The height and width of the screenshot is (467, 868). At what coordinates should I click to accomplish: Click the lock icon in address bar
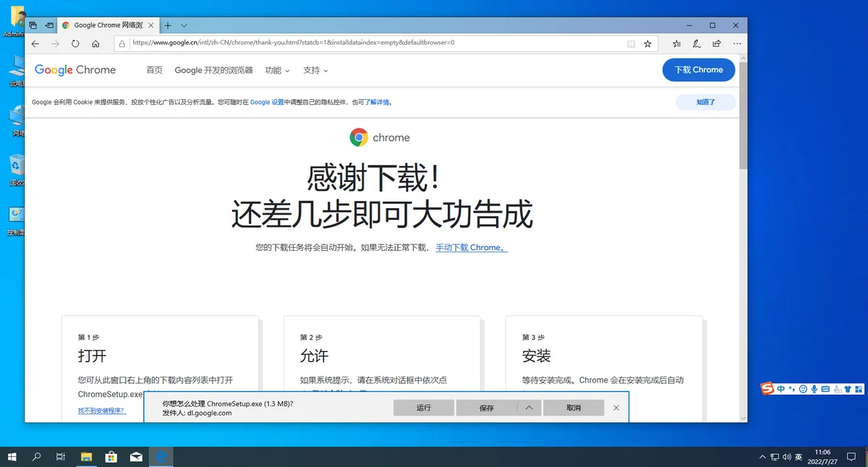coord(122,43)
